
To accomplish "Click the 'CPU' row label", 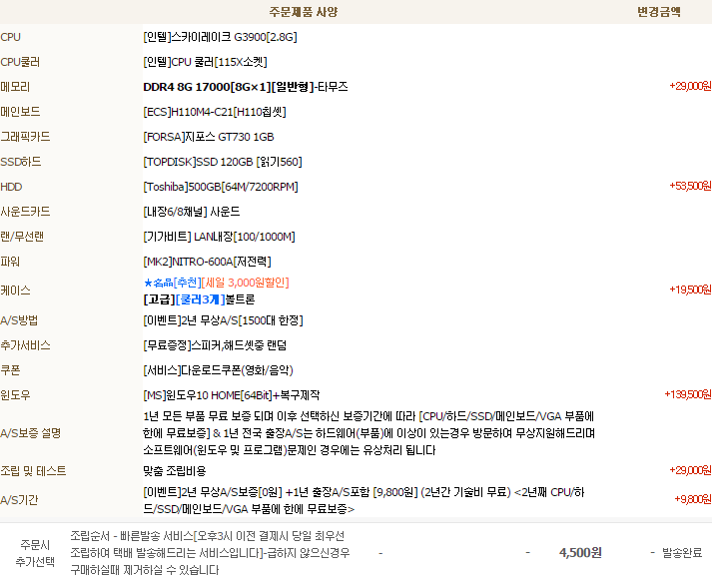I will pyautogui.click(x=11, y=37).
